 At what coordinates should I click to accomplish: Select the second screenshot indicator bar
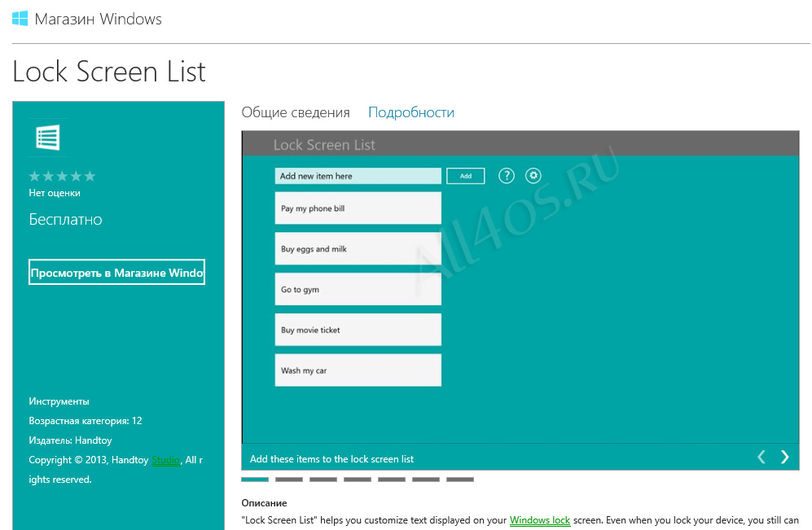coord(289,480)
